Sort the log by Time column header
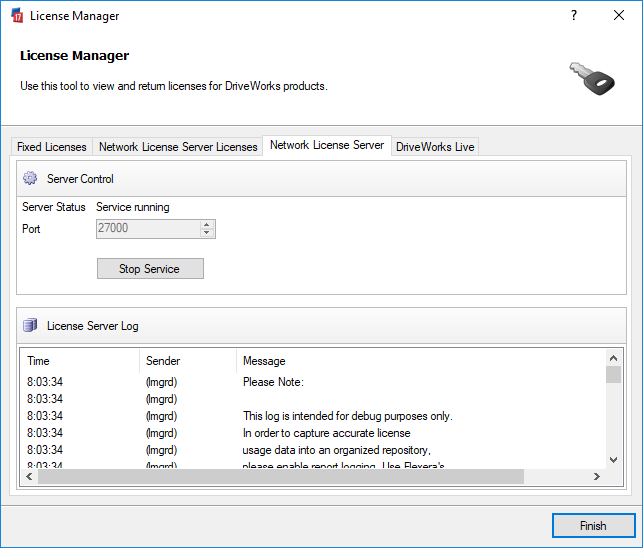The image size is (643, 548). point(80,361)
